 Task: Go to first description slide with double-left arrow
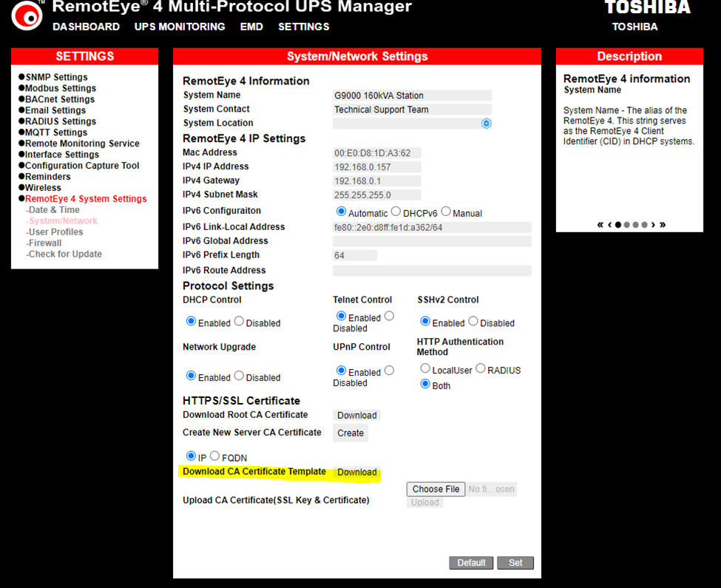click(600, 225)
